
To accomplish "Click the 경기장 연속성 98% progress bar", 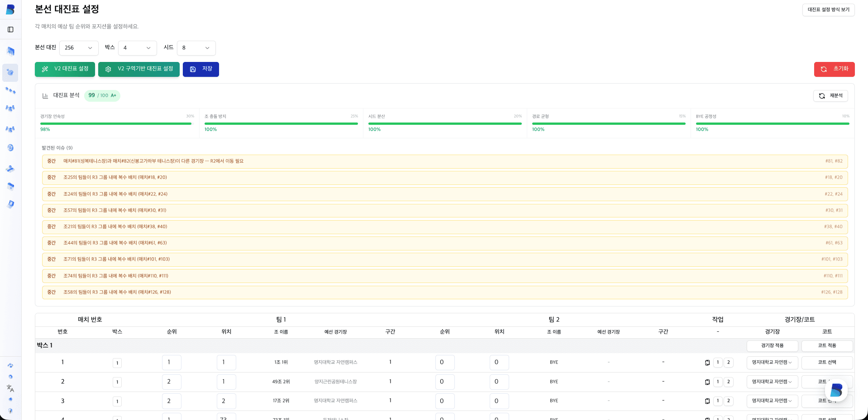I will [x=116, y=123].
